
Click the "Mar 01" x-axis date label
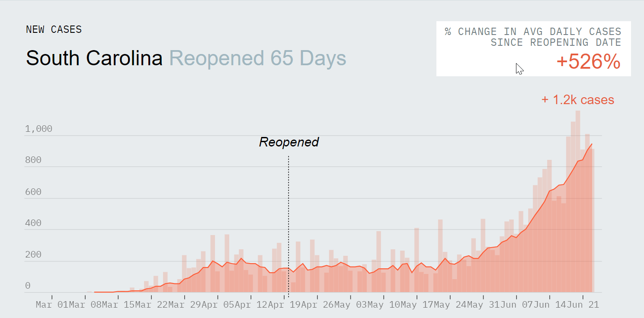[52, 305]
